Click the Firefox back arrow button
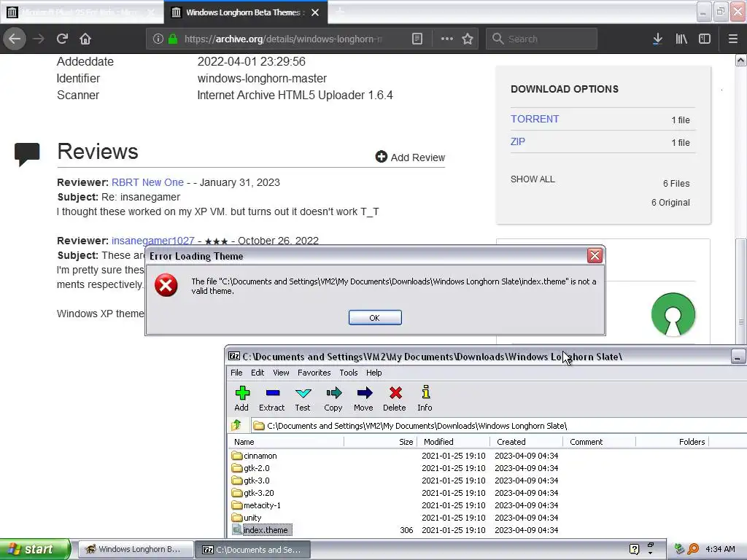747x560 pixels. 15,39
